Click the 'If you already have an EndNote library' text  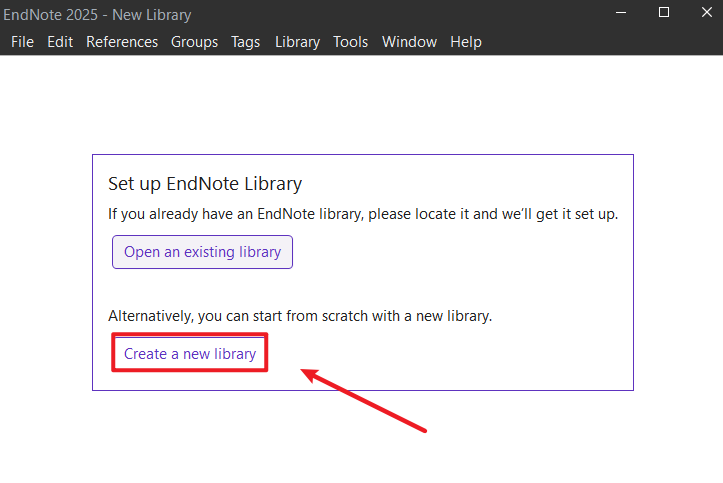362,214
